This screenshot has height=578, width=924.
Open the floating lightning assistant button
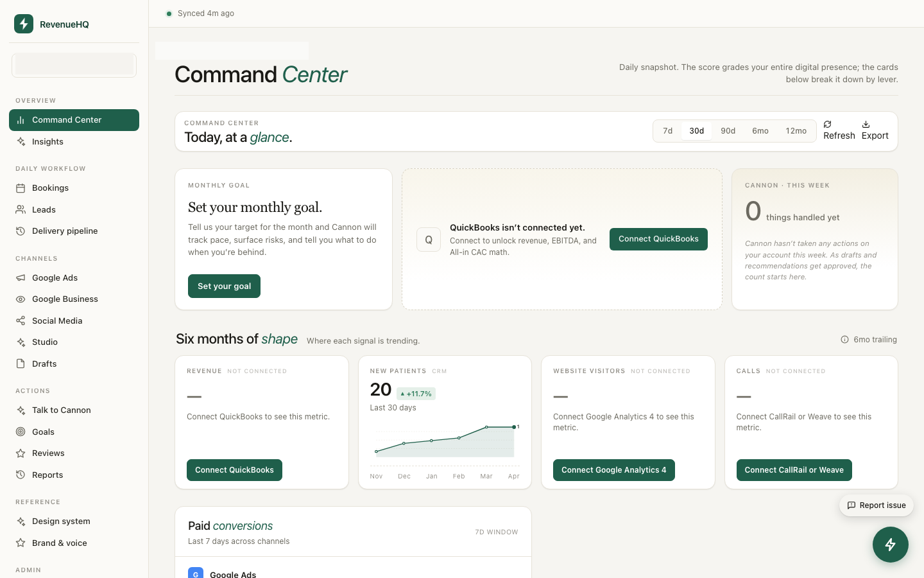coord(891,545)
